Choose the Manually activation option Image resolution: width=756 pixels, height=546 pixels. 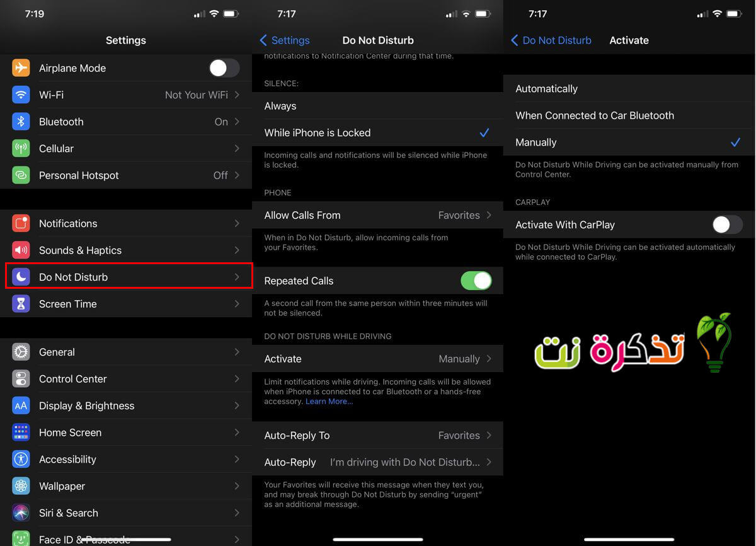[x=629, y=142]
